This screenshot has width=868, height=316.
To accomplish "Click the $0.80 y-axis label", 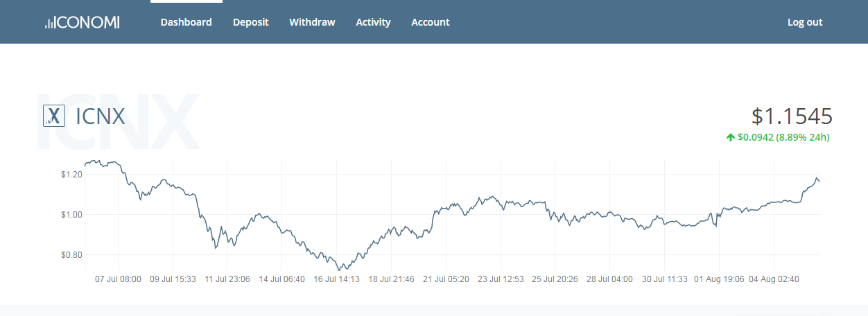I will (71, 255).
